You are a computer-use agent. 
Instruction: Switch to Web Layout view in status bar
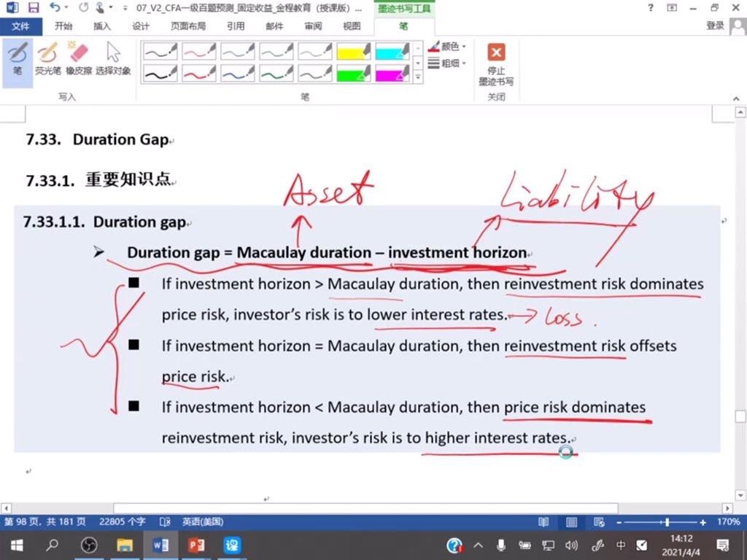point(598,522)
